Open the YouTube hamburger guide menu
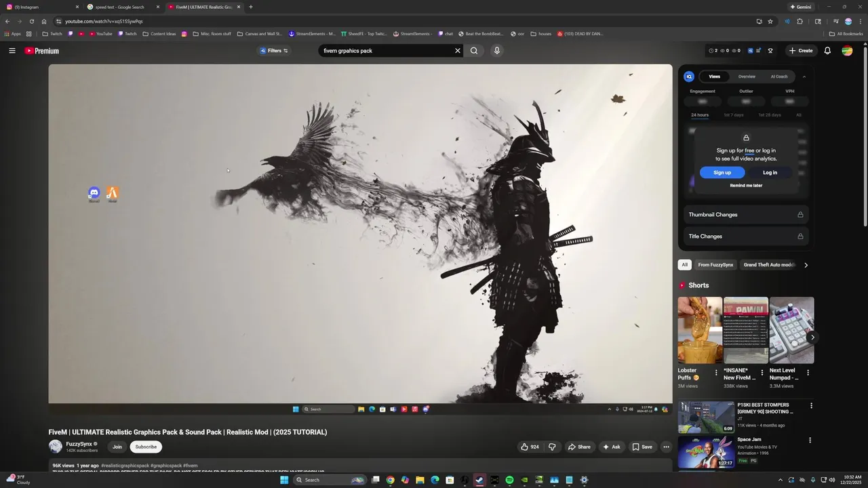 (12, 51)
